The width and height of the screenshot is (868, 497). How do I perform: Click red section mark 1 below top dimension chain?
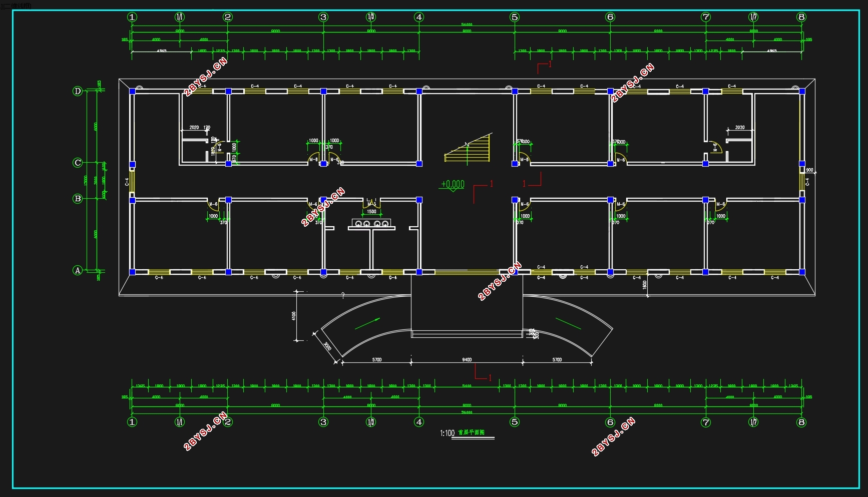pos(550,64)
